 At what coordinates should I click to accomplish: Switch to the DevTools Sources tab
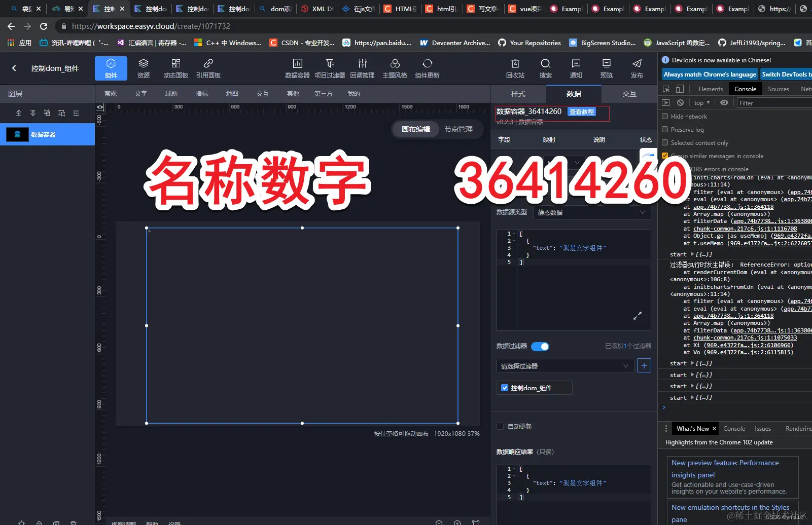778,89
